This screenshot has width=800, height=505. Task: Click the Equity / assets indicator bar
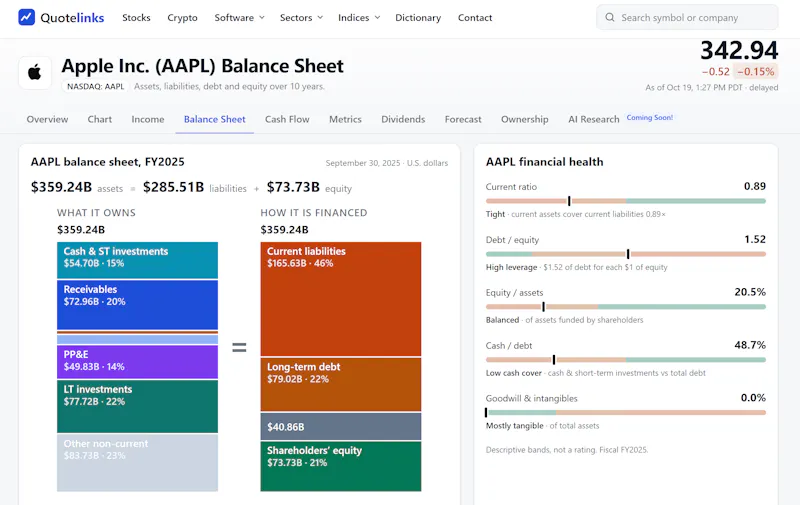tap(626, 307)
